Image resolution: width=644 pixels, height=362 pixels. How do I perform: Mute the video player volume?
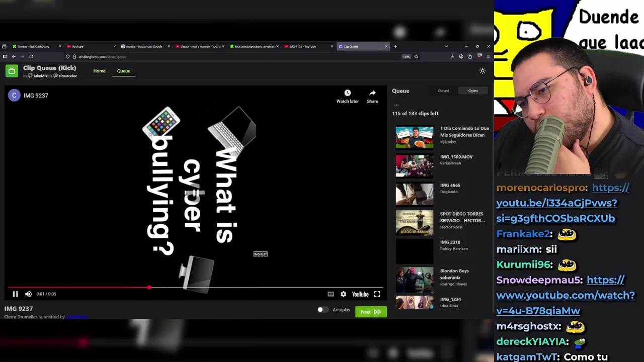tap(28, 294)
